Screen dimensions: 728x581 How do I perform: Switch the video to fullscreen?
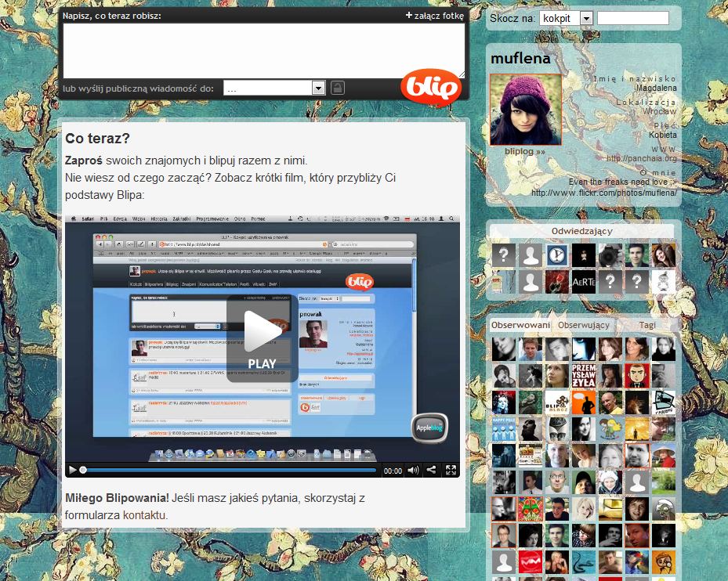[x=451, y=470]
